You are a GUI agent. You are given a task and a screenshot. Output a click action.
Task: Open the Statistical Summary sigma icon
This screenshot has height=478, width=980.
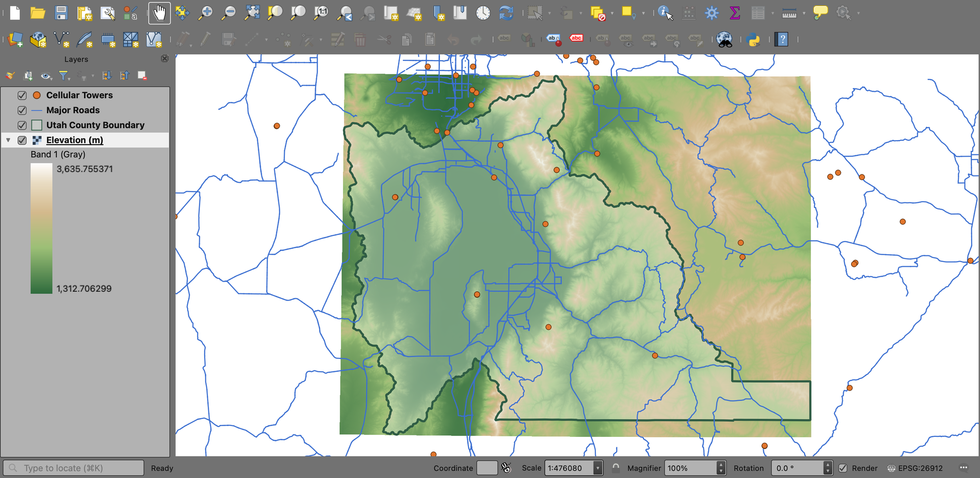[x=735, y=13]
